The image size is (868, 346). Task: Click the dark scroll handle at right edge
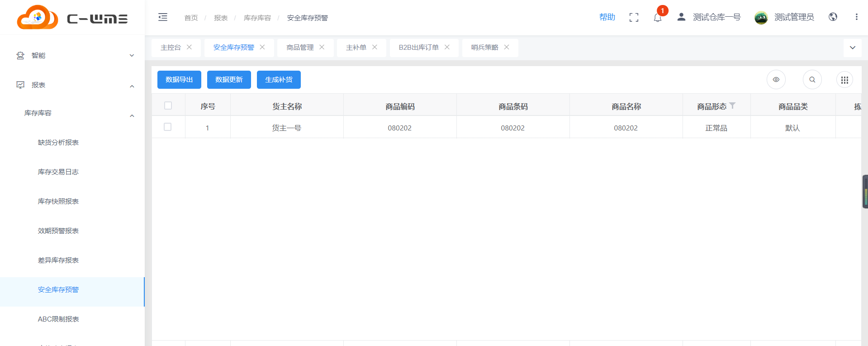[865, 192]
